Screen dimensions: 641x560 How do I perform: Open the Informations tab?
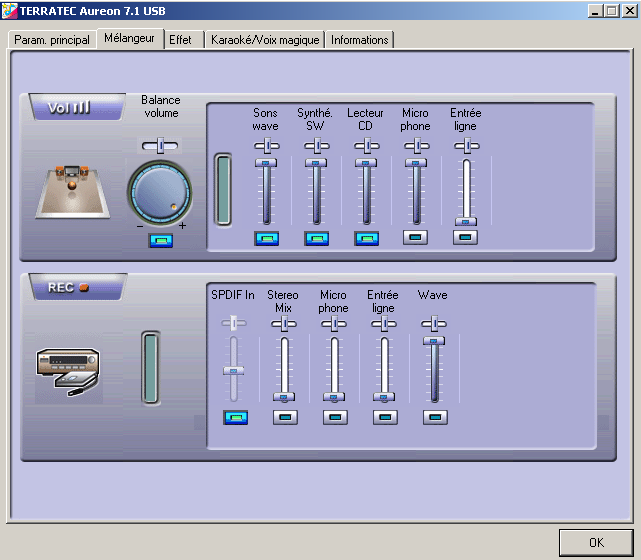point(359,40)
